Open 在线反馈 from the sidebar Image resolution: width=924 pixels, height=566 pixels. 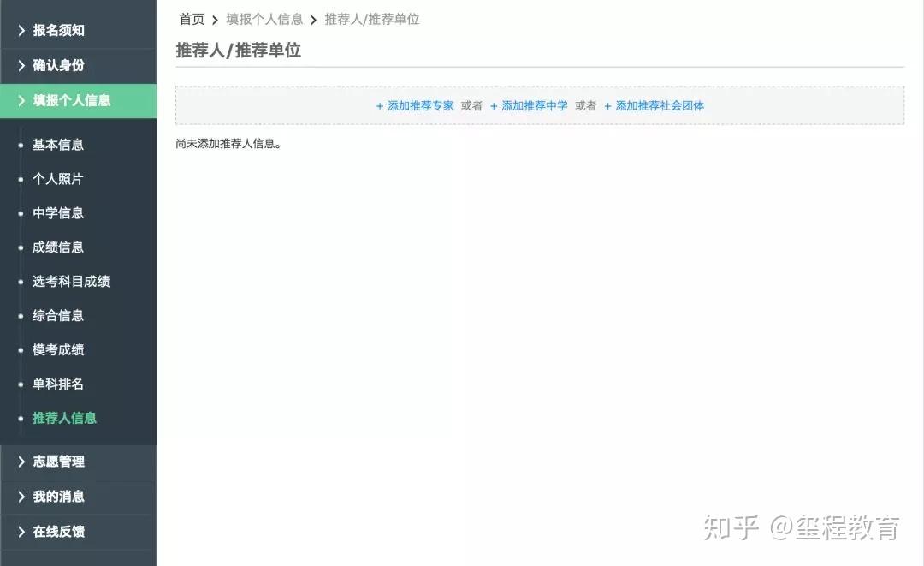(x=78, y=532)
